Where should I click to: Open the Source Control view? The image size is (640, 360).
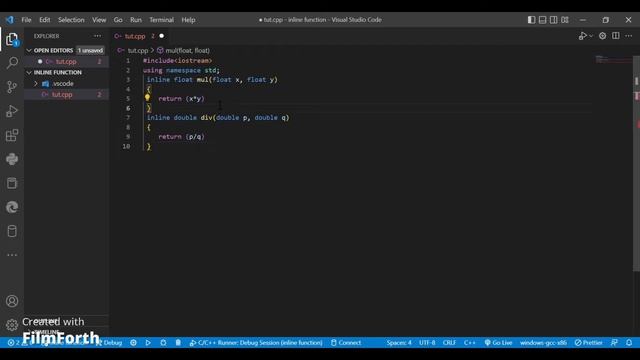(12, 87)
